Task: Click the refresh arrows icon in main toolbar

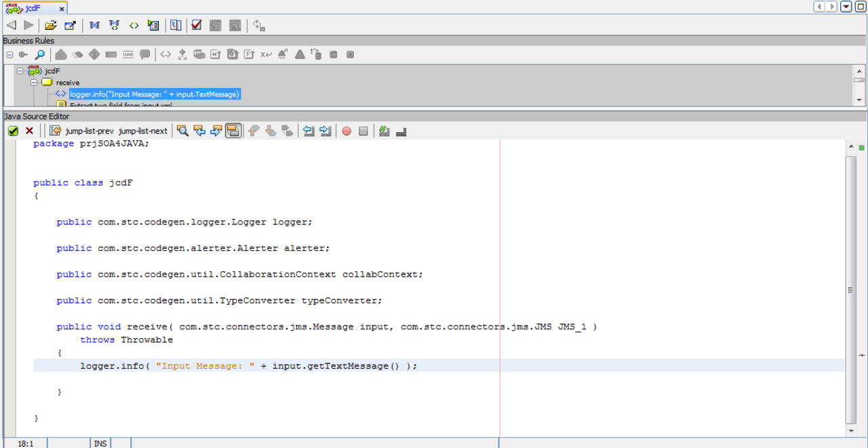Action: click(x=259, y=25)
